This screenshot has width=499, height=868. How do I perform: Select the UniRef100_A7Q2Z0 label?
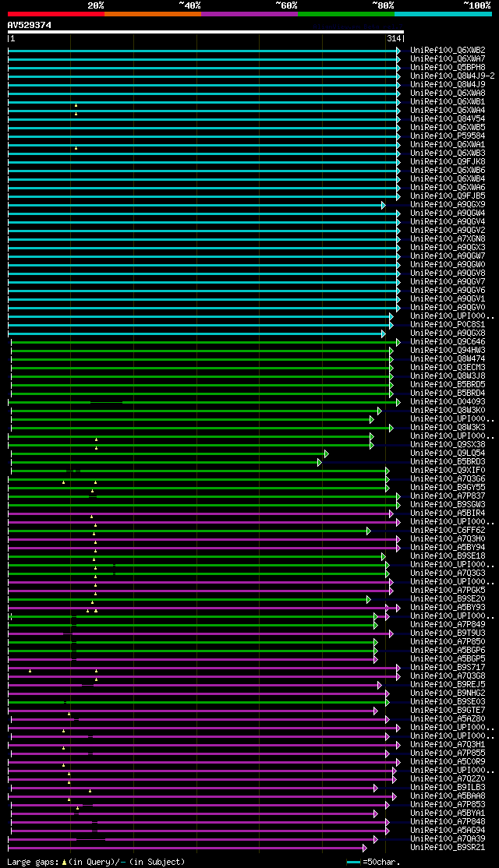pyautogui.click(x=448, y=779)
